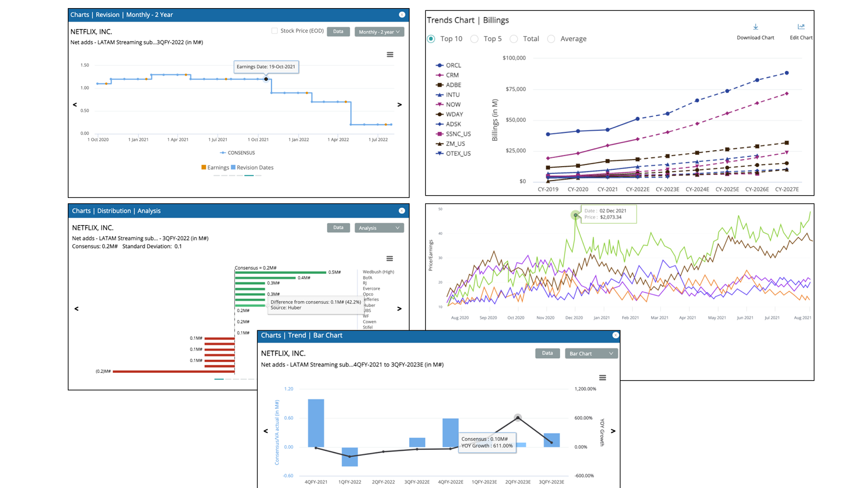This screenshot has height=488, width=868.
Task: Go to previous in Bar Chart panel
Action: (266, 431)
